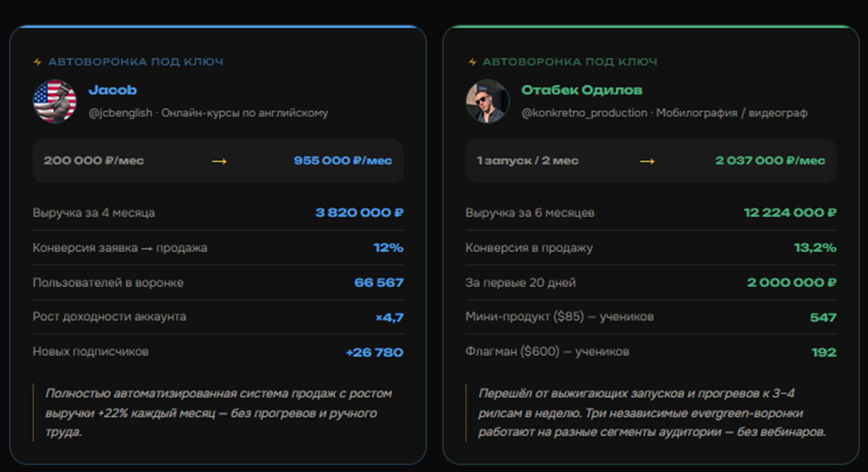The image size is (868, 472).
Task: Click the 66 567 users value
Action: pos(378,283)
